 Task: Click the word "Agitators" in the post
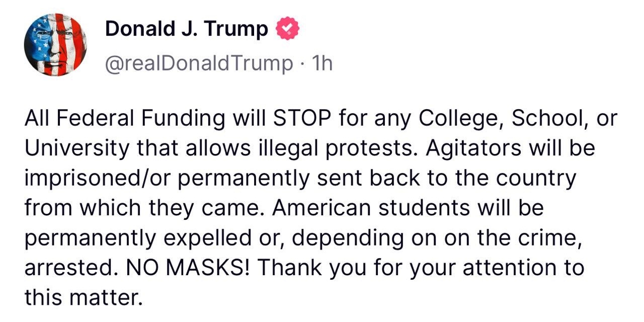[x=469, y=148]
